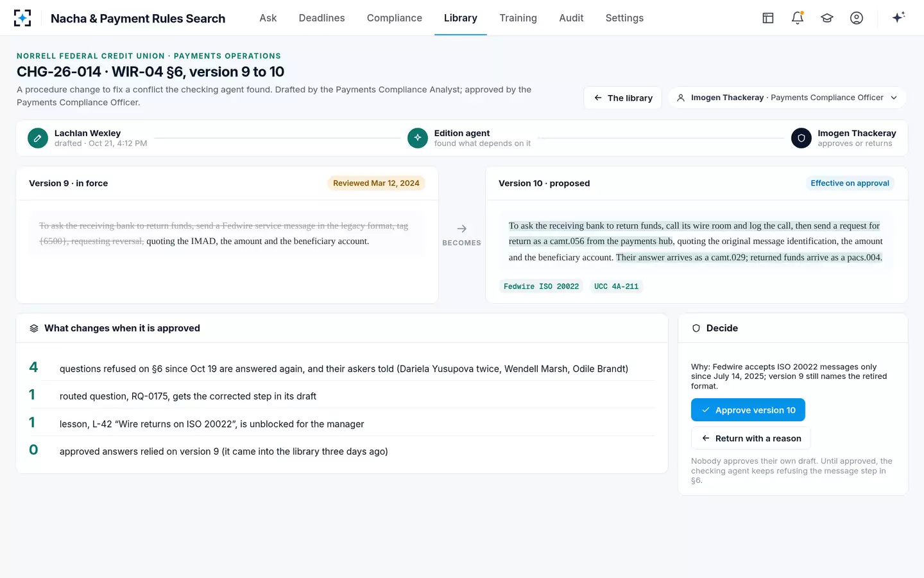924x578 pixels.
Task: Click the UCC 4A-211 tag
Action: 616,286
